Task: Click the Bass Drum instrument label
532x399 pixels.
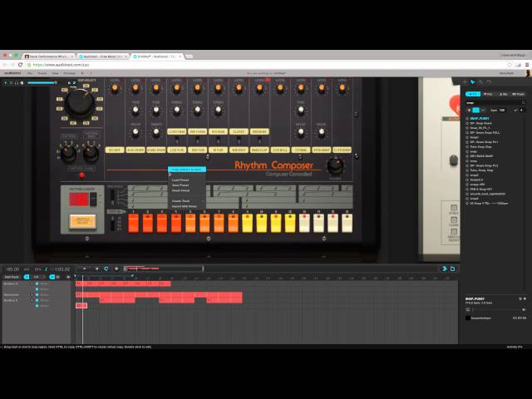Action: [135, 150]
